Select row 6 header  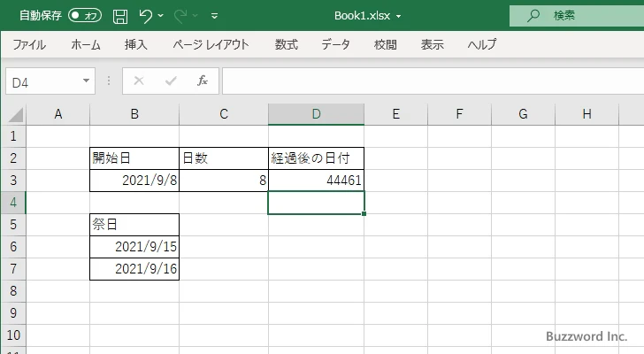coord(13,247)
